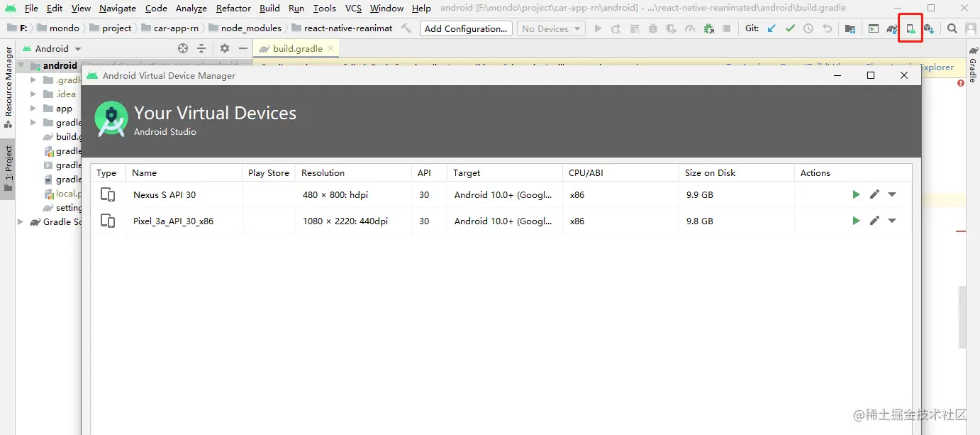Open more actions dropdown for Nexus S API 30

[892, 194]
